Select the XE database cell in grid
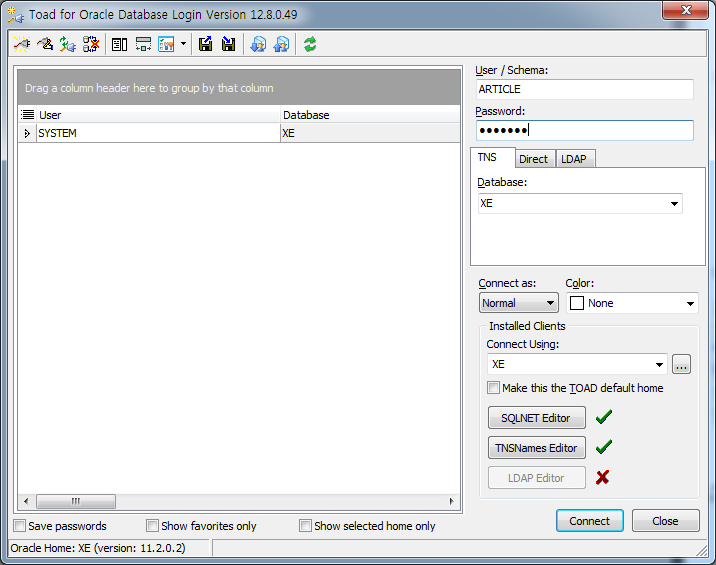Viewport: 716px width, 565px height. pos(370,133)
